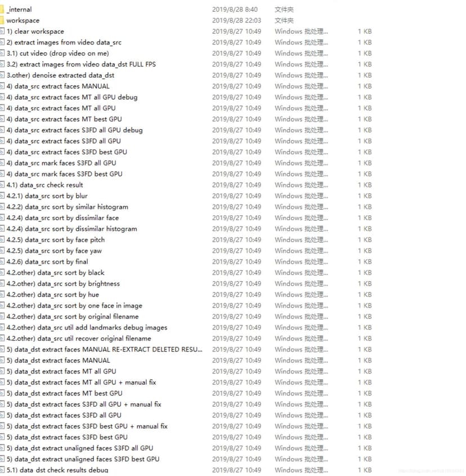The image size is (466, 476).
Task: Select 4.2.2) data_src sort by similar histogram
Action: (x=68, y=207)
